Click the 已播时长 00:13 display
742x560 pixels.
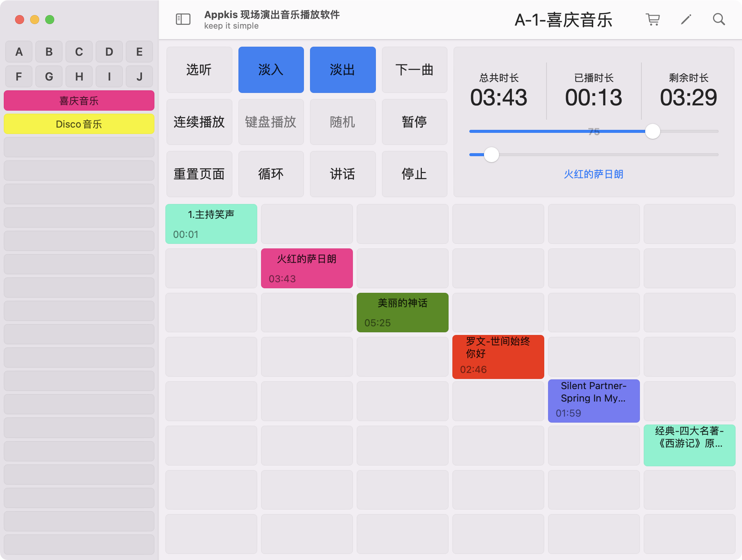[x=594, y=91]
